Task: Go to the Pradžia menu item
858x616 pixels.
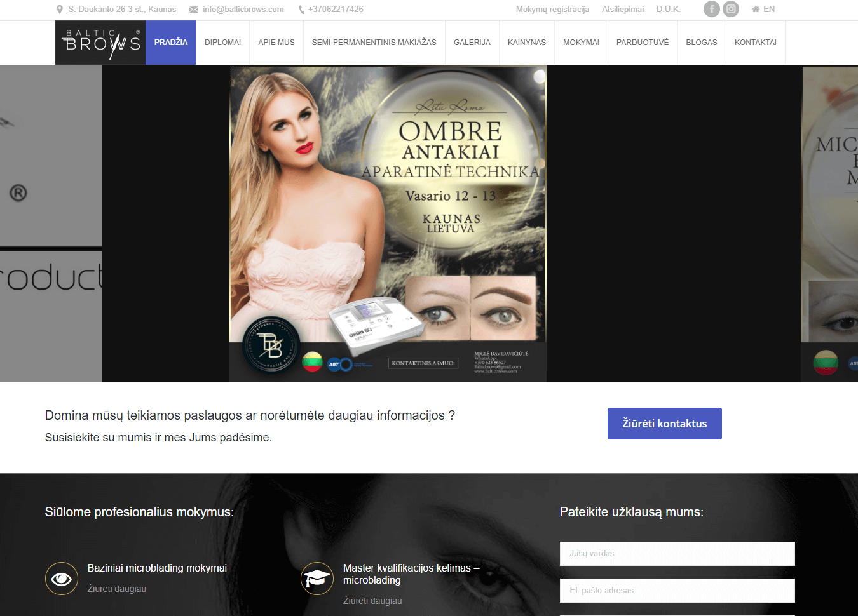Action: (171, 43)
